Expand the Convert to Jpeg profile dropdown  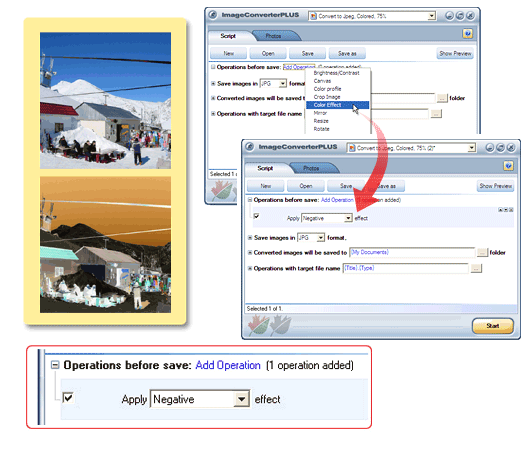[x=472, y=148]
